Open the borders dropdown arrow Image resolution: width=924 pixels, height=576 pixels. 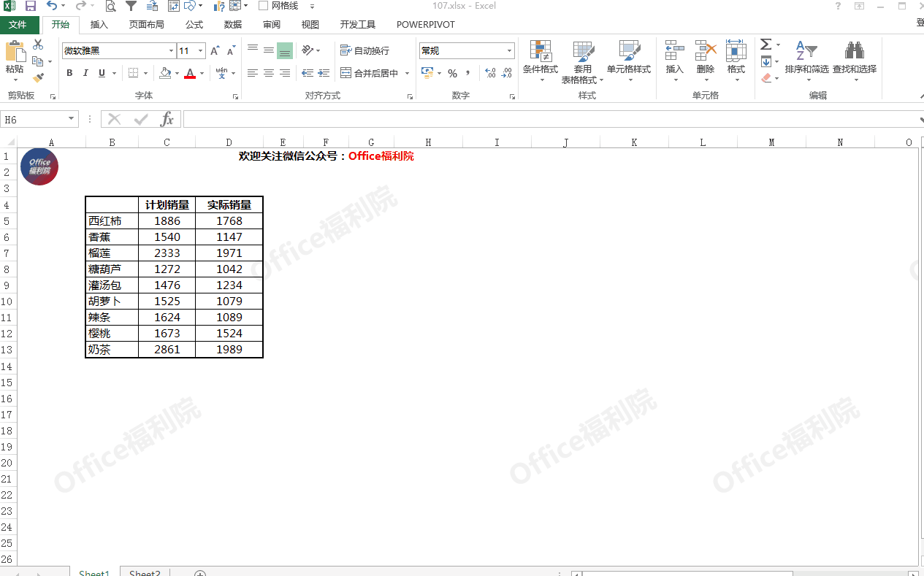click(145, 73)
